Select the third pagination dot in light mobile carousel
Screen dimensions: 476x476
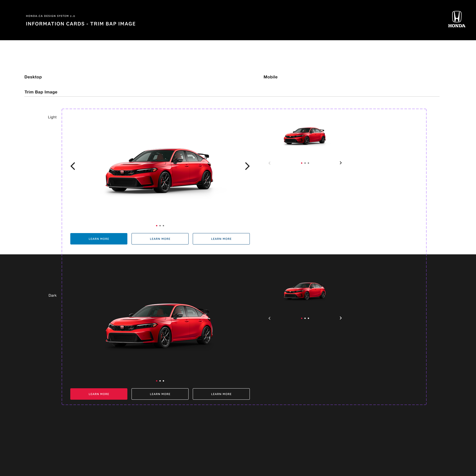pos(308,163)
